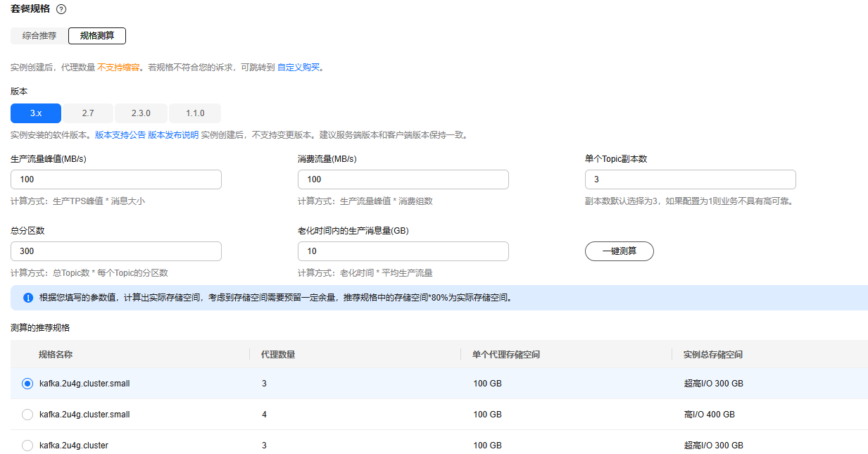Viewport: 868px width, 454px height.
Task: Select the kafka.2u4g.cluster radio button
Action: pos(27,446)
